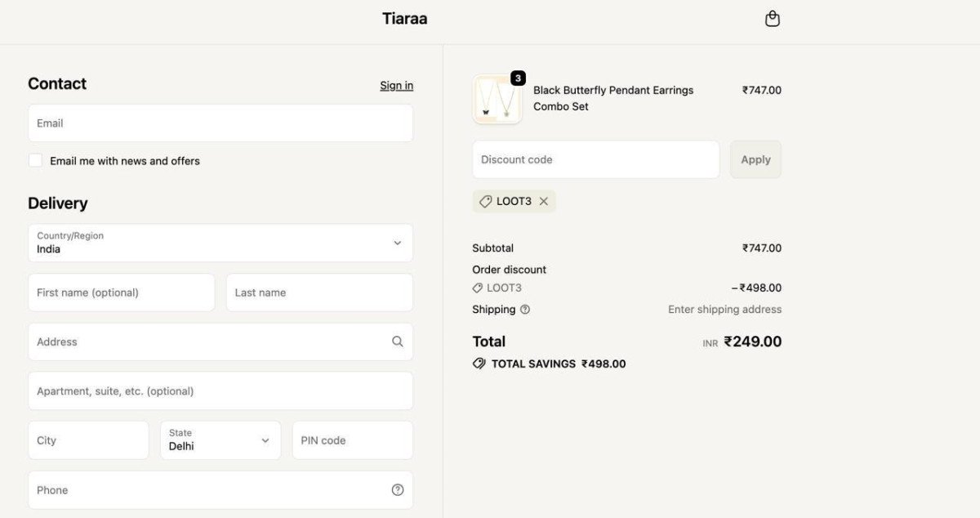The image size is (980, 518).
Task: Click the Tiaraa store logo
Action: pos(404,19)
